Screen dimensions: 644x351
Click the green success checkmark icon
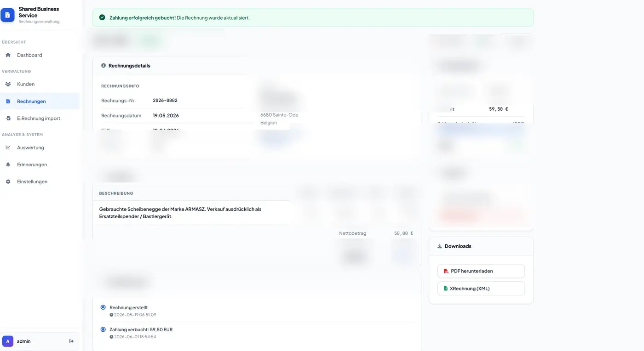pos(102,17)
